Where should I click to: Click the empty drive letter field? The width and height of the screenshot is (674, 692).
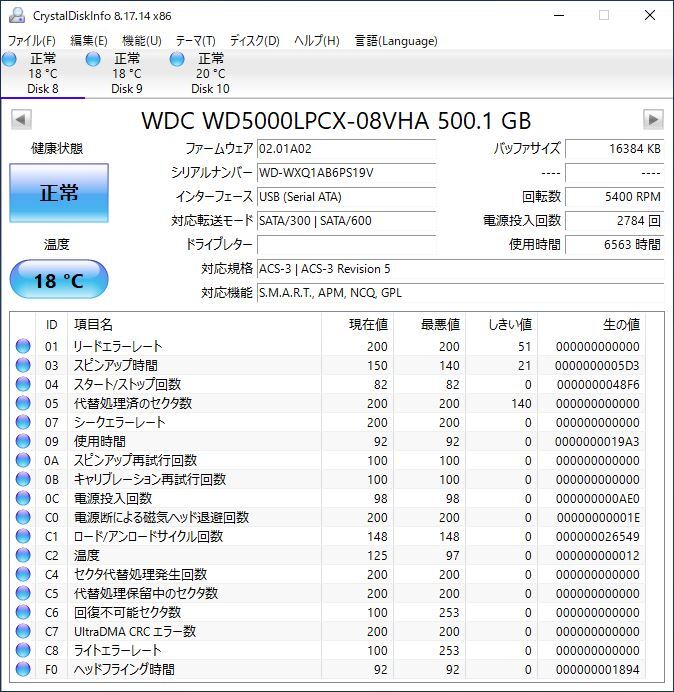coord(346,244)
